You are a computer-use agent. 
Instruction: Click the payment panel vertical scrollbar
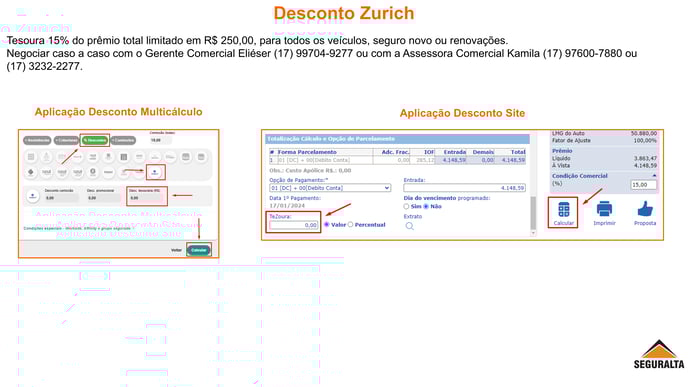pos(533,213)
